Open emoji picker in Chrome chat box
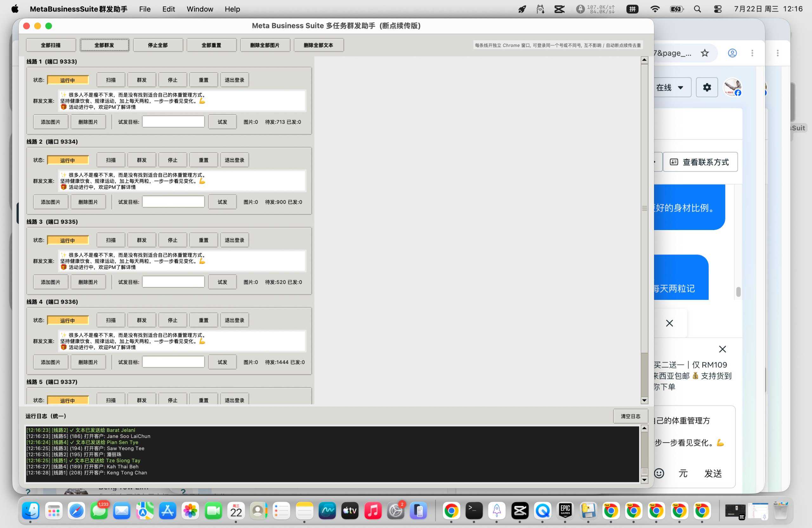812x528 pixels. (x=659, y=473)
